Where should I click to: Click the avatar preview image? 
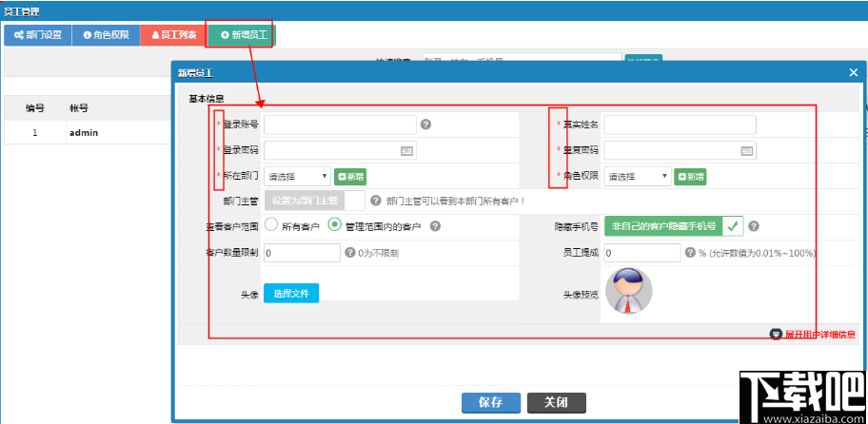point(629,291)
